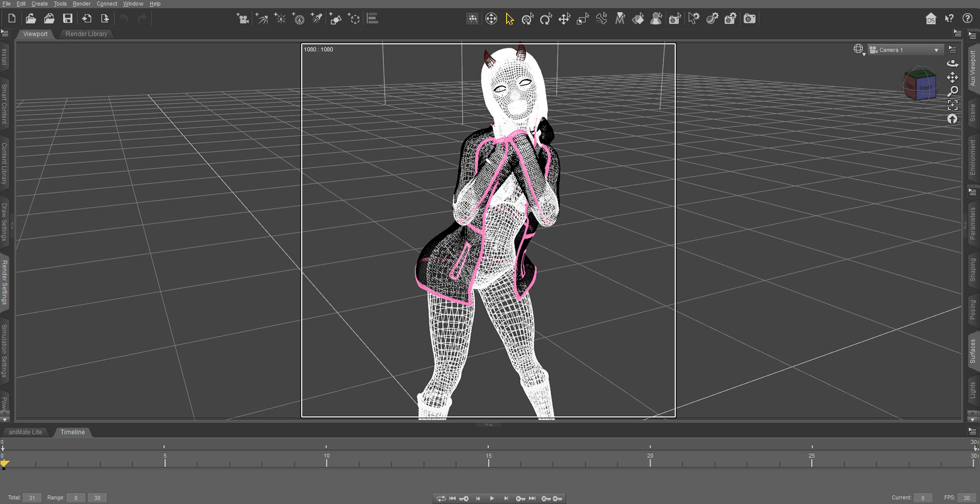Select the Region Navigator tool
This screenshot has height=504, width=980.
(x=656, y=19)
